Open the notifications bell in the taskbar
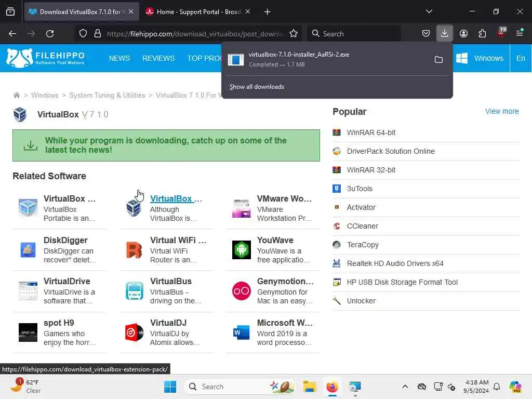The image size is (532, 399). pyautogui.click(x=497, y=387)
